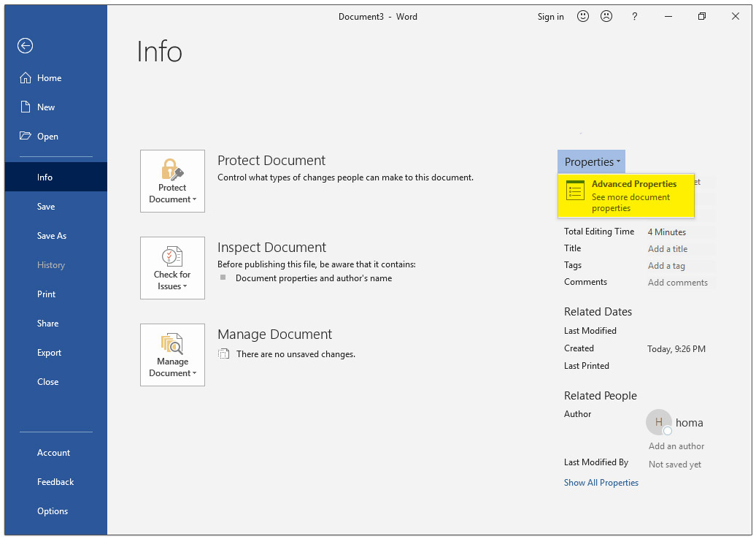Click the back arrow to return to document
Viewport: 756px width, 539px height.
point(25,46)
